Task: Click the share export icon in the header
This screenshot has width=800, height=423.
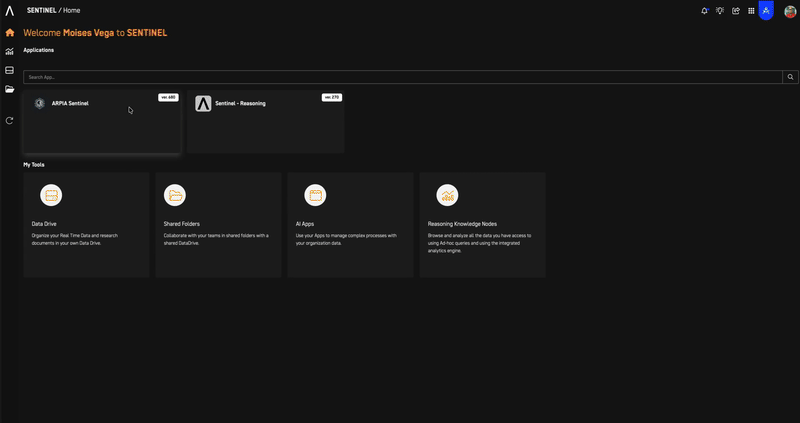Action: pyautogui.click(x=736, y=11)
